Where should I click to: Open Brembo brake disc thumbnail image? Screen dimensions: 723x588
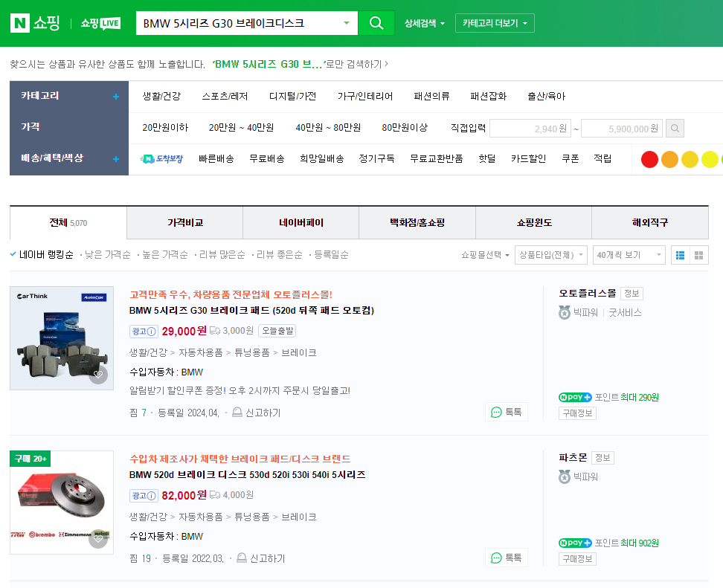pyautogui.click(x=62, y=503)
